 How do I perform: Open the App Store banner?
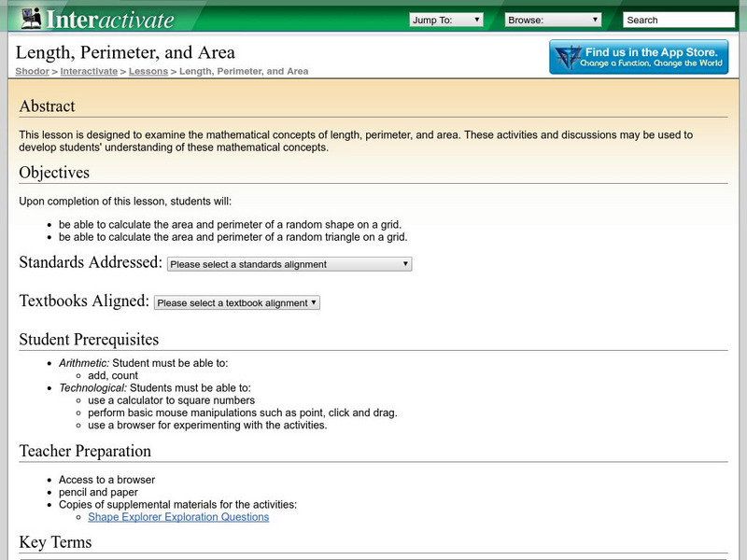pyautogui.click(x=639, y=57)
